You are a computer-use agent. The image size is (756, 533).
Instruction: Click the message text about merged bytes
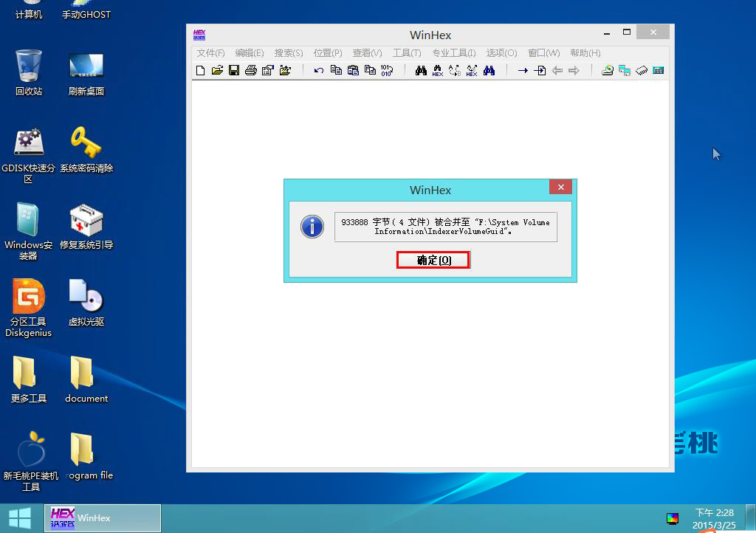coord(445,227)
